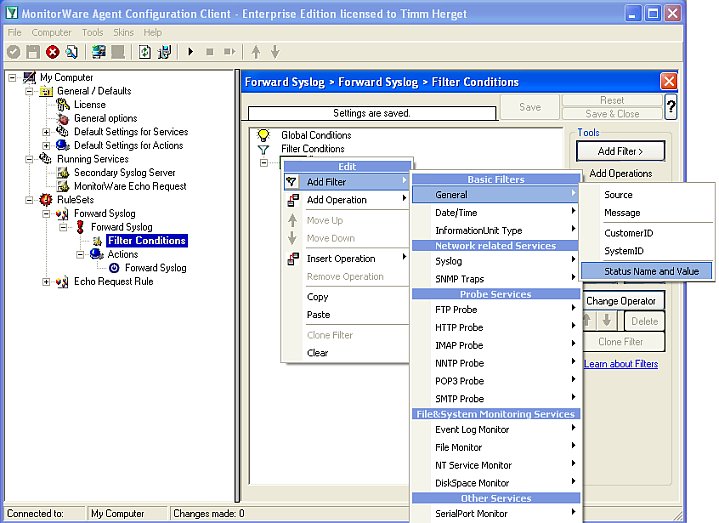Image resolution: width=719 pixels, height=523 pixels.
Task: Collapse the filter tree node under Filter Conditions
Action: click(264, 163)
